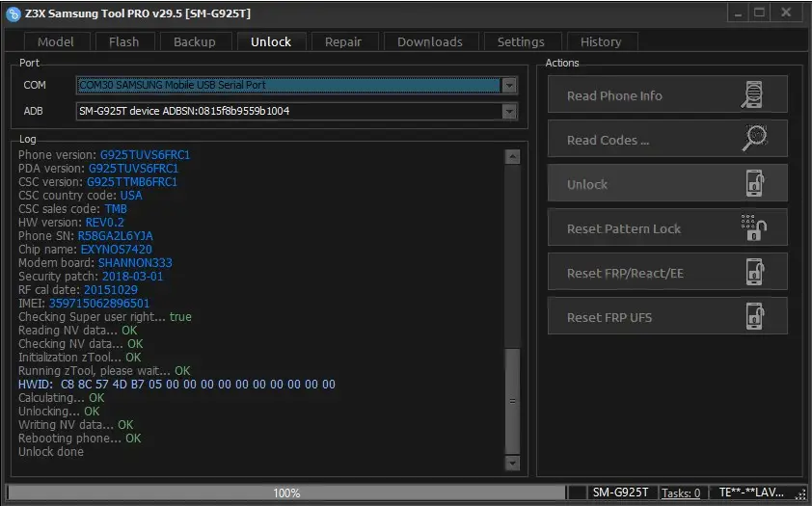Screen dimensions: 812x506
Task: Select the History tab
Action: [600, 41]
